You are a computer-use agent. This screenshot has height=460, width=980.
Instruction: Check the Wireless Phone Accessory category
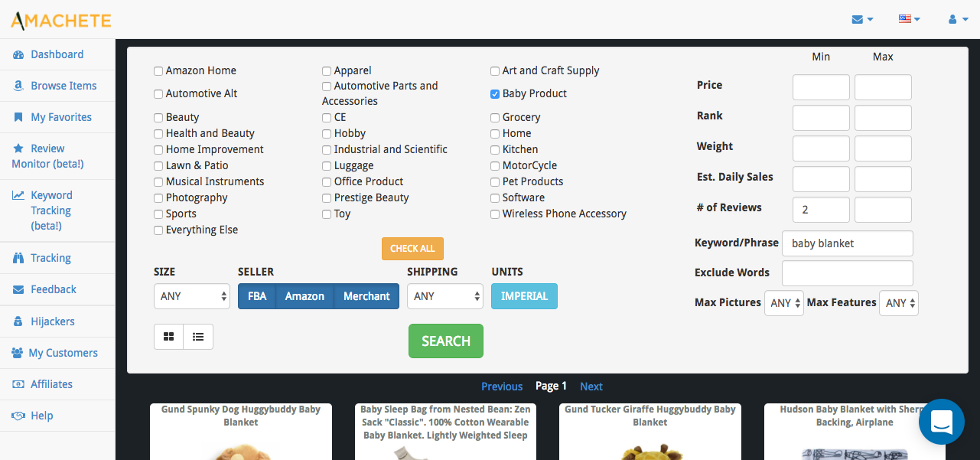[x=495, y=214]
